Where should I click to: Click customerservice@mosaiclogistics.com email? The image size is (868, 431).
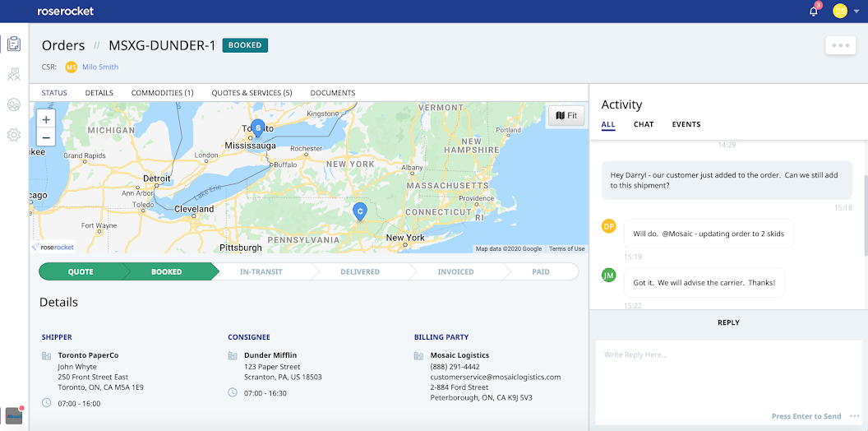tap(496, 377)
